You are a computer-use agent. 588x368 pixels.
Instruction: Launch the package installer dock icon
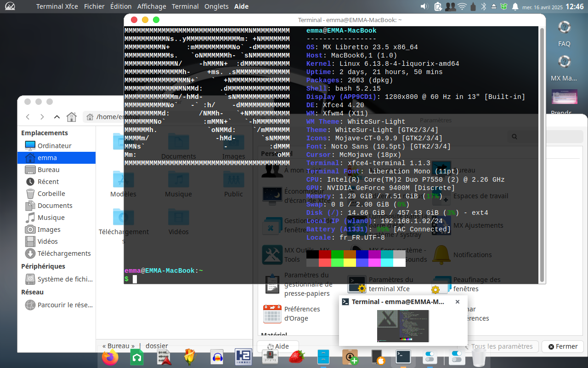click(x=350, y=357)
